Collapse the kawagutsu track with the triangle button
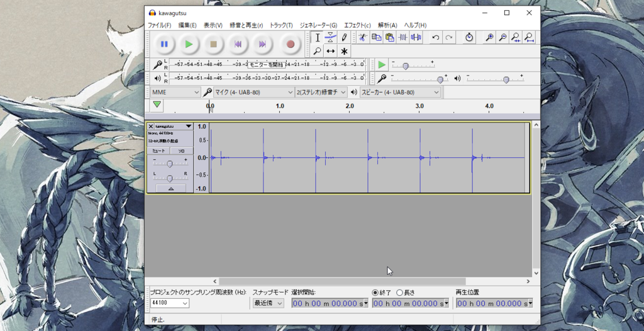The image size is (644, 331). pos(171,188)
